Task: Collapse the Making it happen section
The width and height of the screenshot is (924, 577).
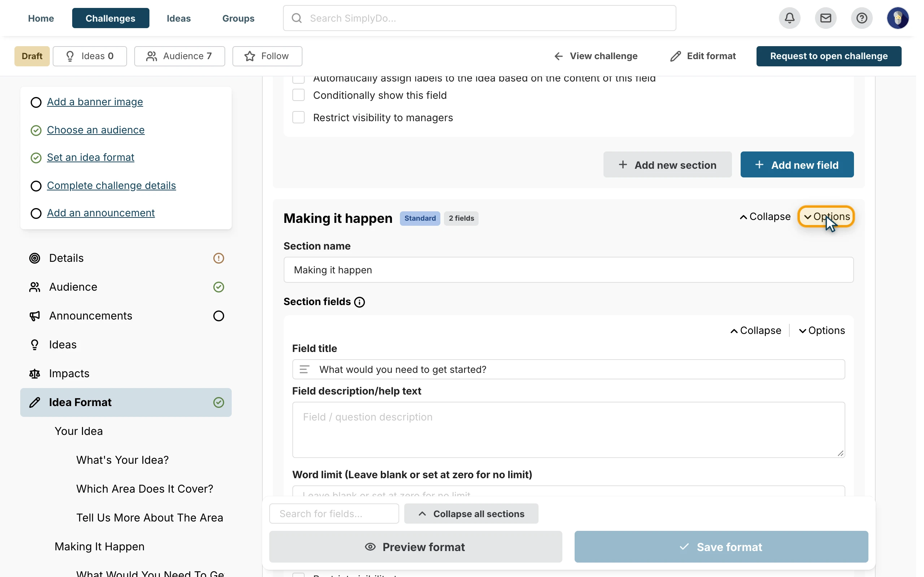Action: 765,217
